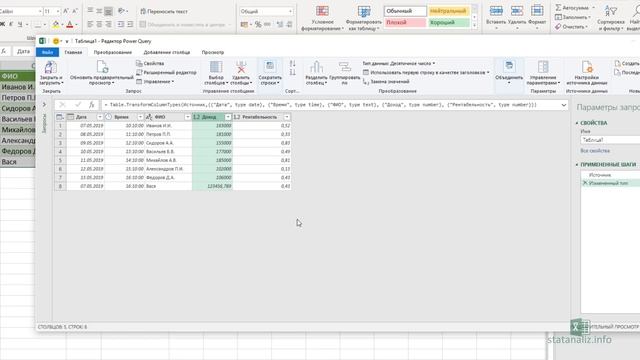Select cell Иванов И.И. in ФИО column
This screenshot has height=360, width=640.
tap(168, 126)
